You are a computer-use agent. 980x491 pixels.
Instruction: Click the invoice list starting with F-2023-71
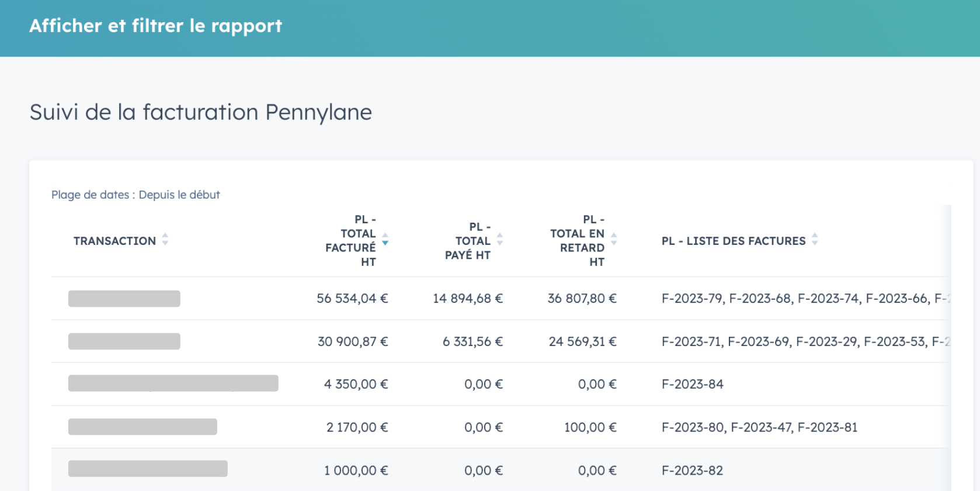click(806, 341)
